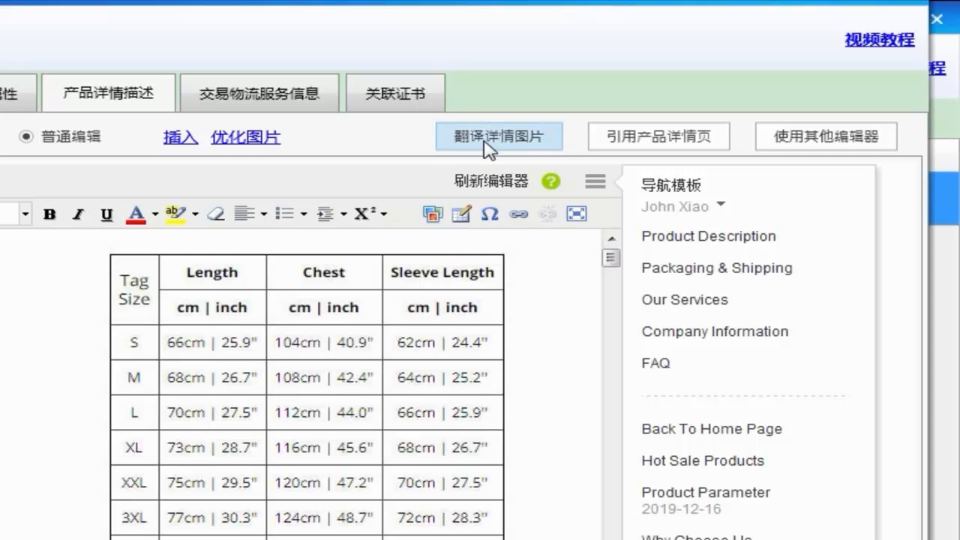Click the bullet list icon
The image size is (960, 540).
coord(285,214)
